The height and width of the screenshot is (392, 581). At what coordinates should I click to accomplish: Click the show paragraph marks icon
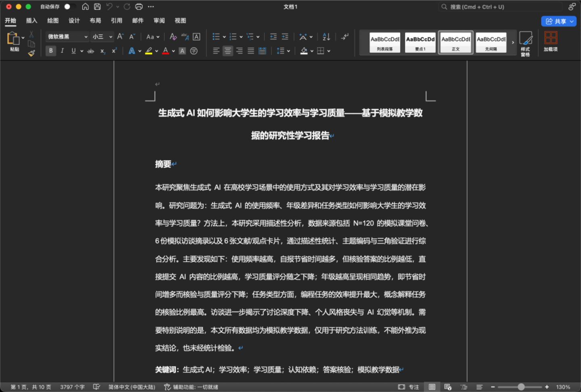pos(345,37)
